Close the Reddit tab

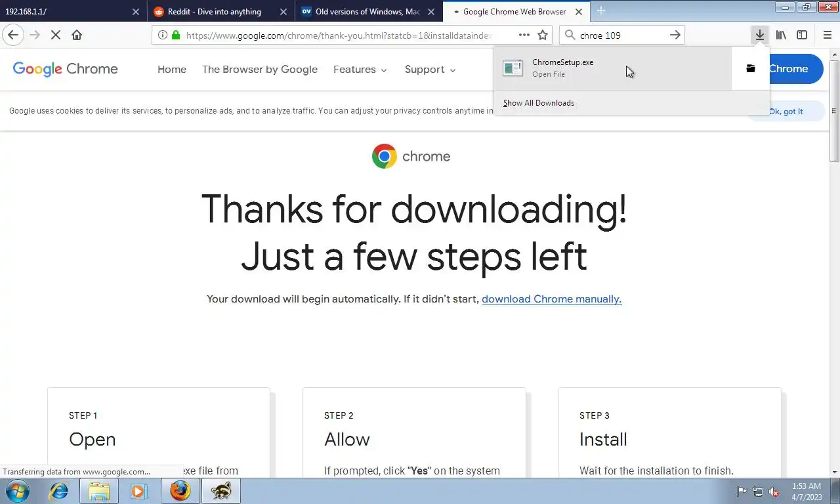(283, 12)
